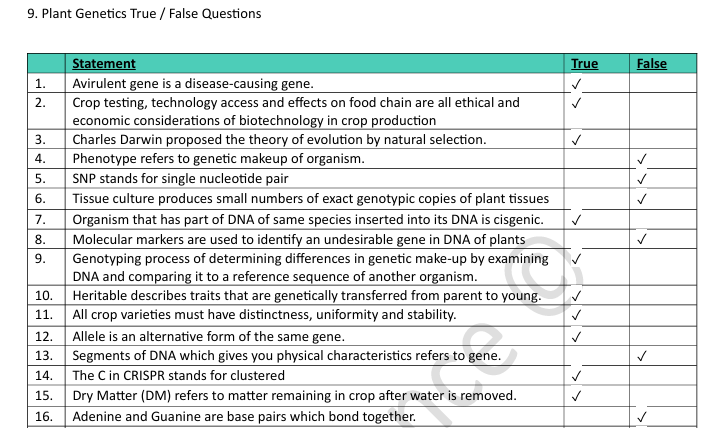Click the Statement column header
712x428 pixels.
[x=104, y=63]
